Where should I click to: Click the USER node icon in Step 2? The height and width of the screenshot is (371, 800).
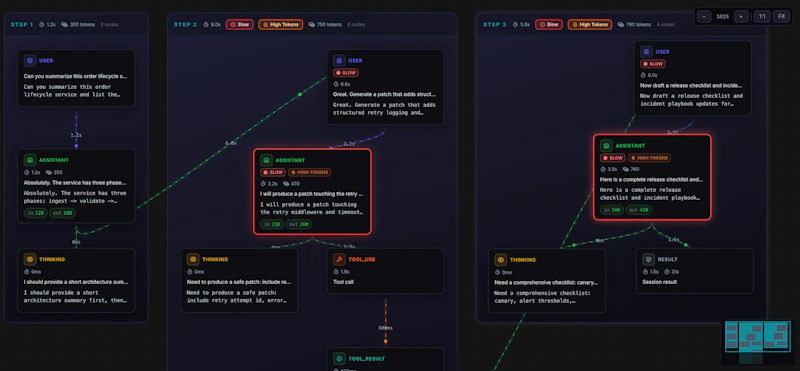point(339,60)
